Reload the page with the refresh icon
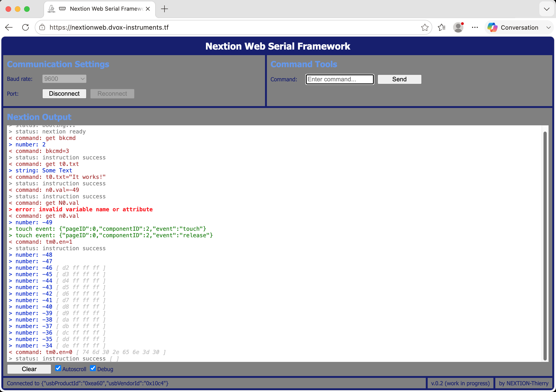The image size is (556, 392). (x=25, y=27)
